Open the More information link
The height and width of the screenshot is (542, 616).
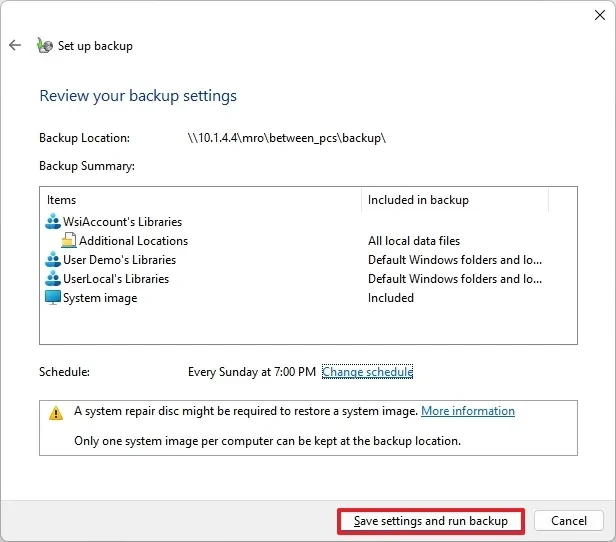[468, 411]
